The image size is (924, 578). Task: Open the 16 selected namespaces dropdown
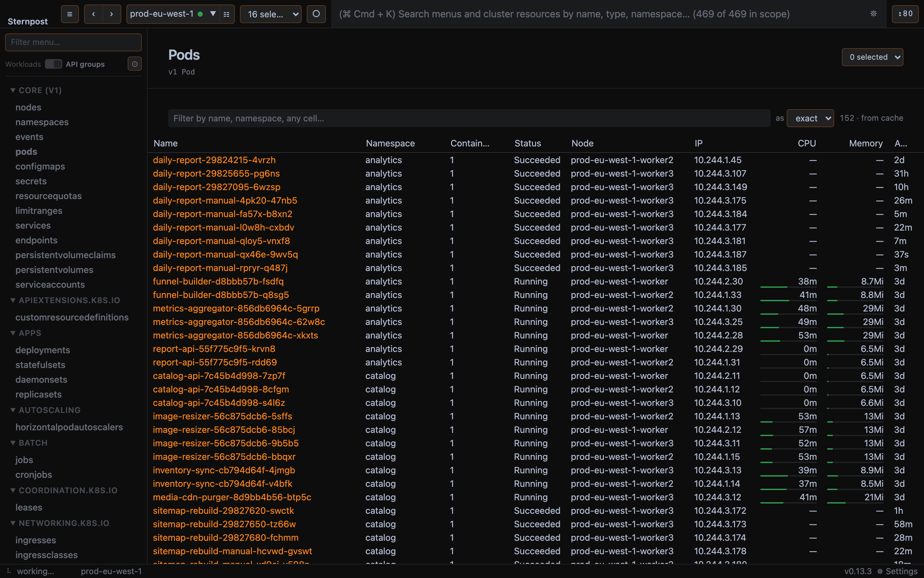[270, 14]
